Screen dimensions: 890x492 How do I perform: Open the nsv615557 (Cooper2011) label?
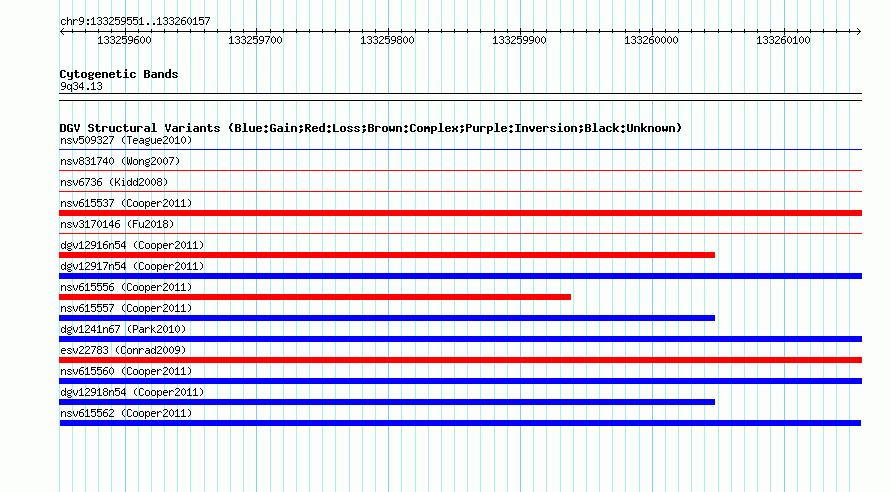pyautogui.click(x=126, y=308)
